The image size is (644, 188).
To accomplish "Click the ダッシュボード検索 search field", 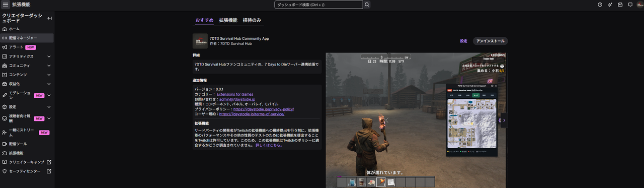I will (x=318, y=5).
